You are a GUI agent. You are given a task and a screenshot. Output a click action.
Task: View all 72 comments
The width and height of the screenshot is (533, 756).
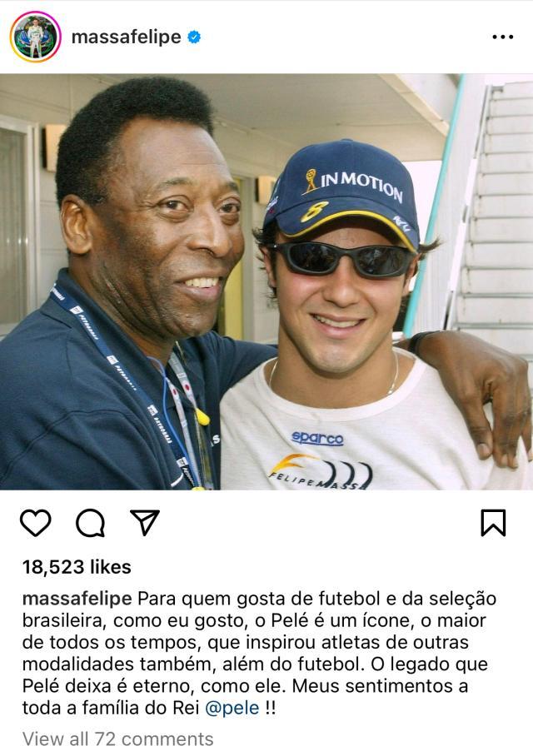[x=117, y=739]
